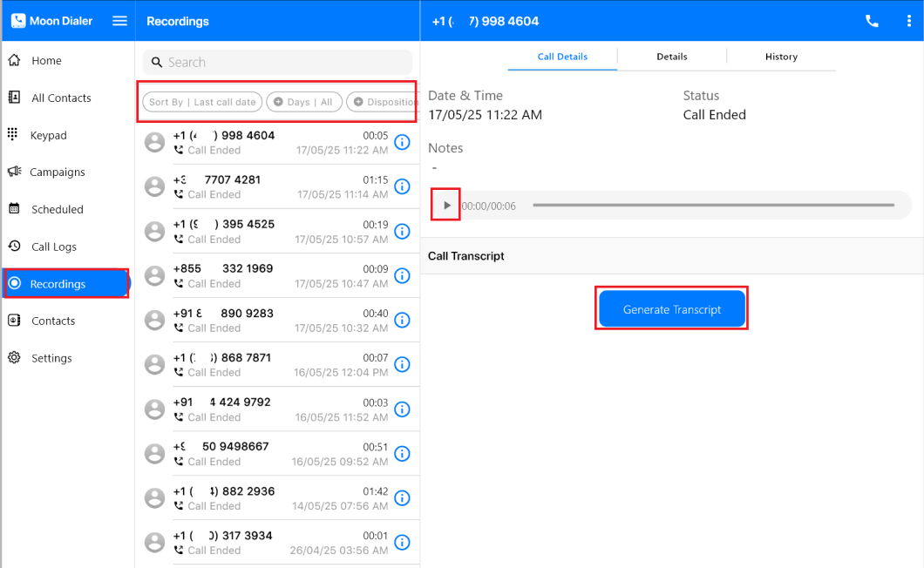
Task: Seek on the audio progress bar
Action: (x=713, y=206)
